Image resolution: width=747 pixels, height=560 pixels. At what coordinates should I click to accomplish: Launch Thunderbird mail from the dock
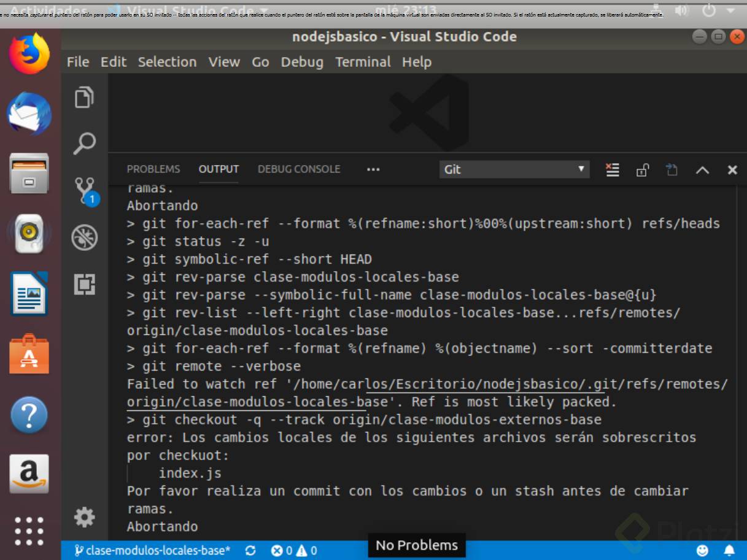click(x=29, y=114)
